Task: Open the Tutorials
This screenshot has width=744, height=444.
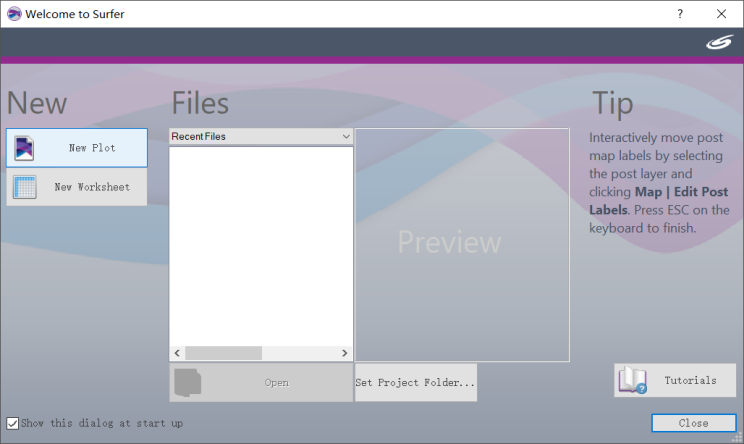Action: pyautogui.click(x=675, y=380)
